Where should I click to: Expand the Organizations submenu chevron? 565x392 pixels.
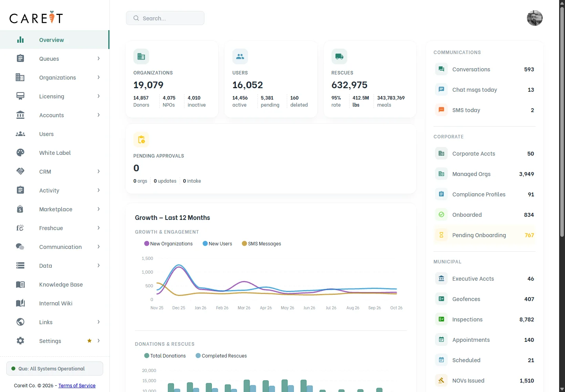(98, 77)
